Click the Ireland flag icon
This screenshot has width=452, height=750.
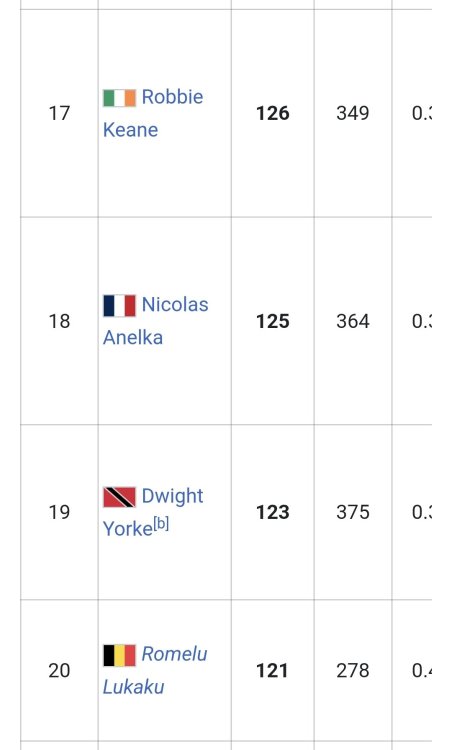pyautogui.click(x=120, y=98)
